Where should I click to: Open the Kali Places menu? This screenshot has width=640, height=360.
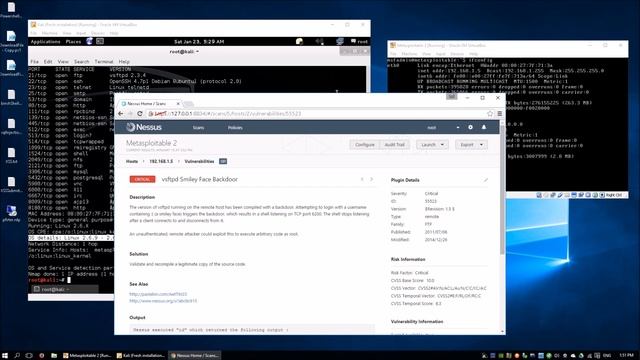73,41
